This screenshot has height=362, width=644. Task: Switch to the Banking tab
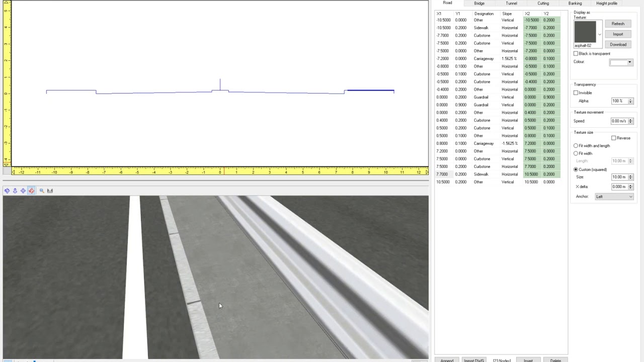click(x=575, y=3)
